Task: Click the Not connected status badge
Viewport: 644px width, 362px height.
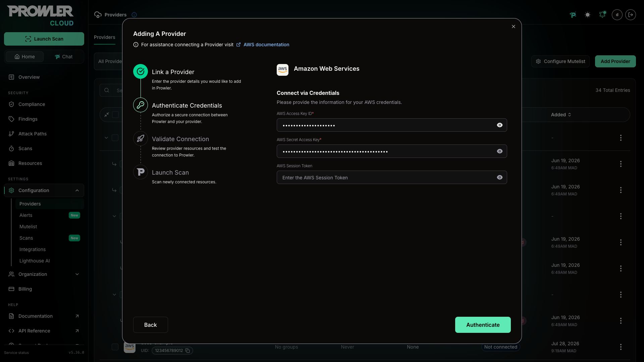Action: click(x=501, y=347)
